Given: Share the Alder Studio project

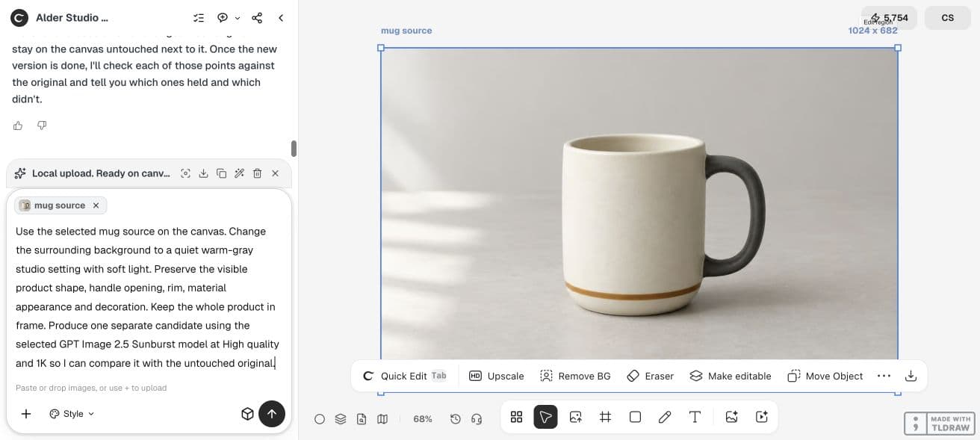Looking at the screenshot, I should point(257,18).
